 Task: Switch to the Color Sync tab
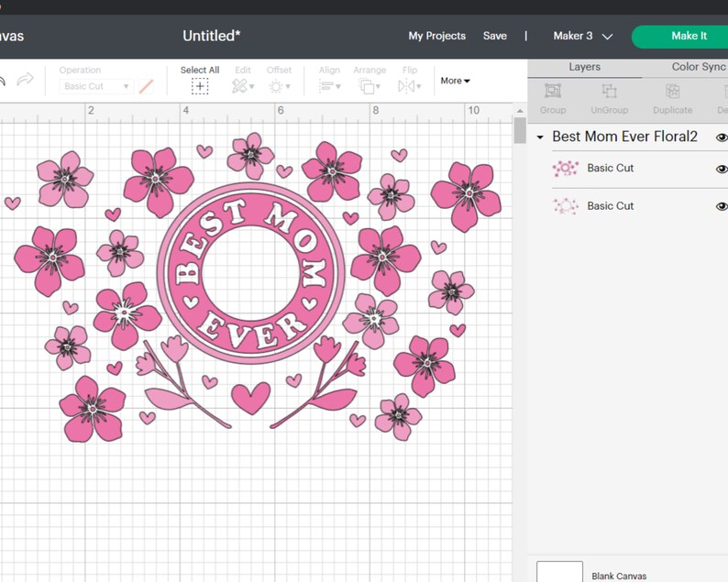(699, 67)
